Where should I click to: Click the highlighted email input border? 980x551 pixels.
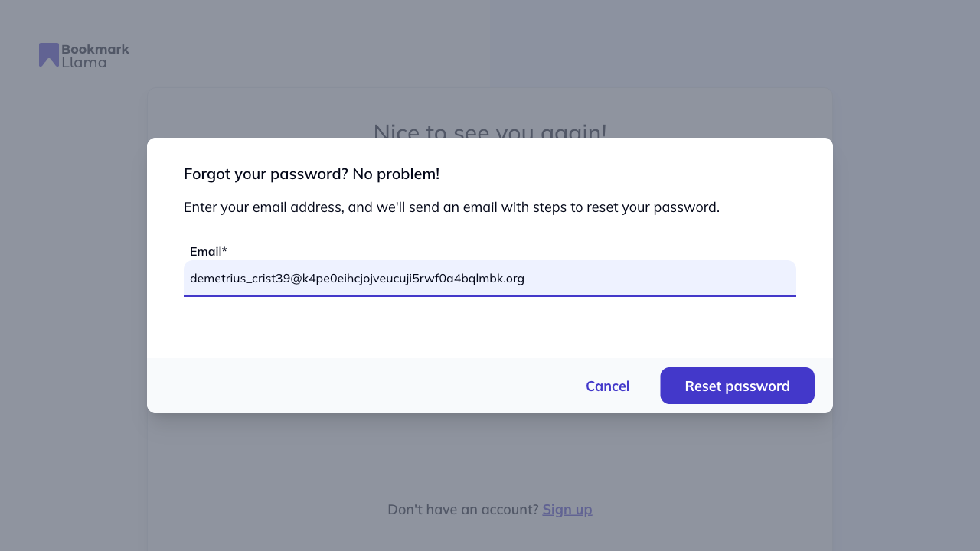[x=489, y=295]
